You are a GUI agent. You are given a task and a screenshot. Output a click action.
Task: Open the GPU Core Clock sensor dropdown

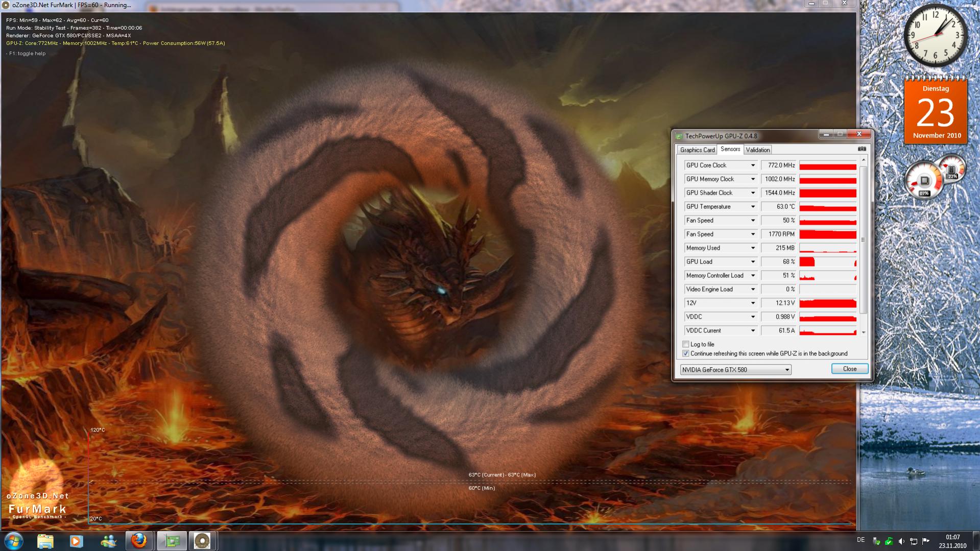[753, 165]
